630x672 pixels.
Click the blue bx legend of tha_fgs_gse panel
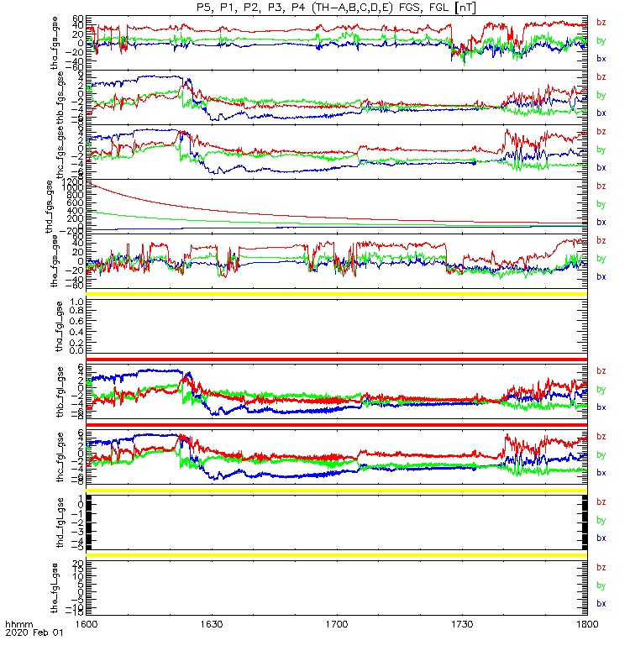tap(601, 59)
